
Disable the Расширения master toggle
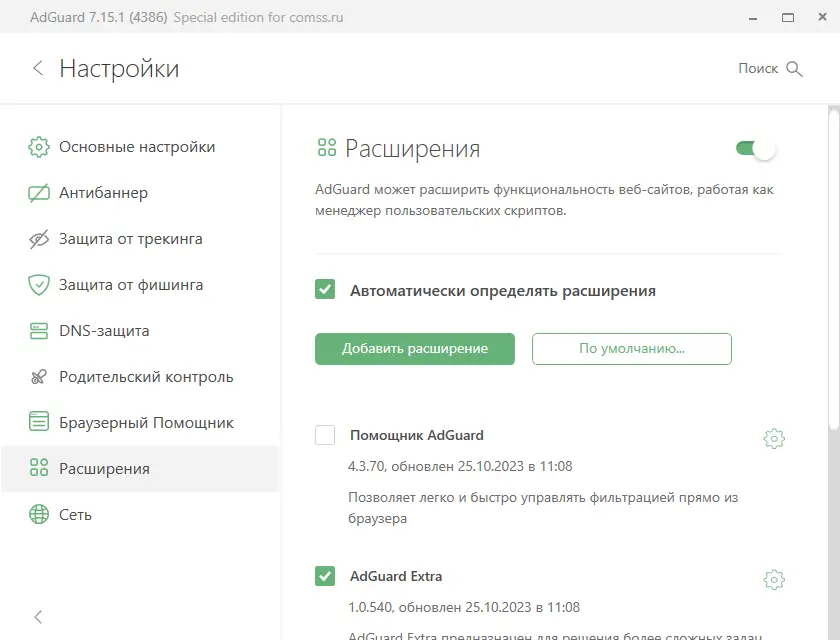756,147
